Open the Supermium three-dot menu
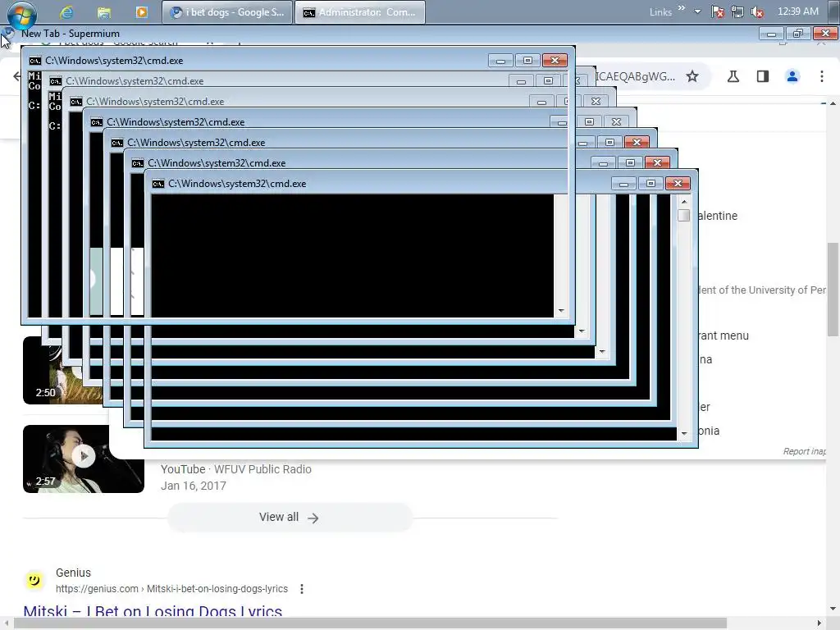 coord(822,76)
